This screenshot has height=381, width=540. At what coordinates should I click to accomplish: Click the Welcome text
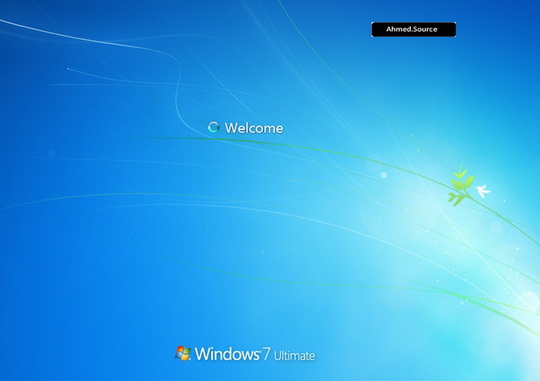click(x=254, y=128)
